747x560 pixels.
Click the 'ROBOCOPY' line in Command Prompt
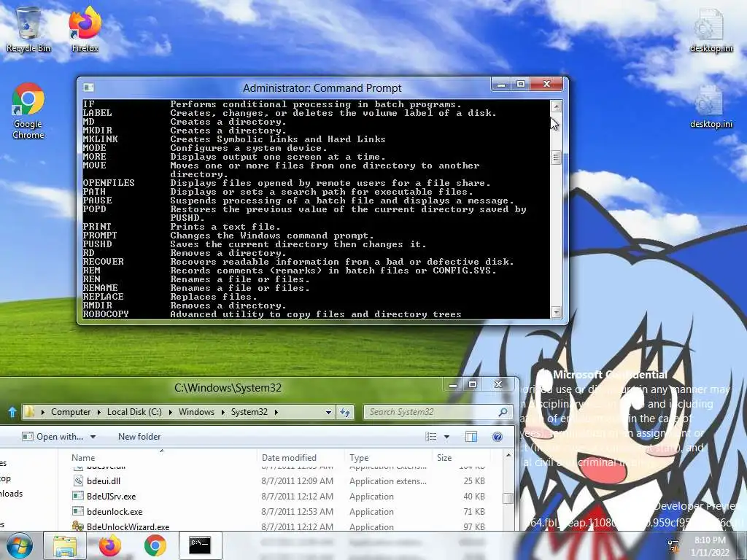(x=272, y=314)
